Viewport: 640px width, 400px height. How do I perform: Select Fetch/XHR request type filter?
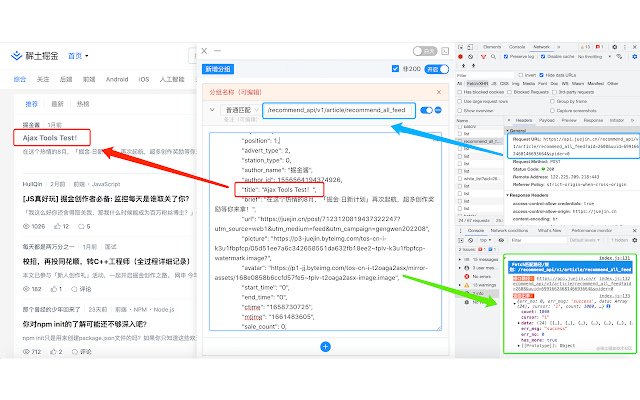click(x=477, y=84)
